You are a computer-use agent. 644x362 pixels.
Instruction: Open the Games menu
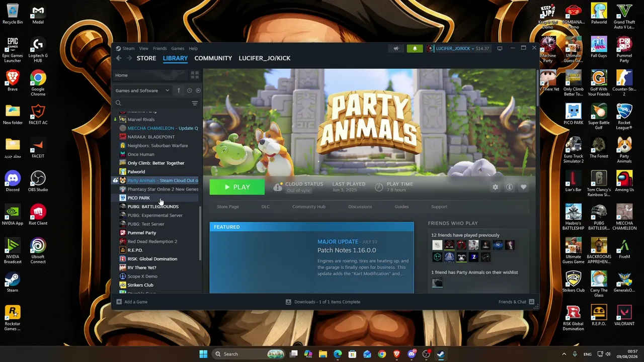178,48
